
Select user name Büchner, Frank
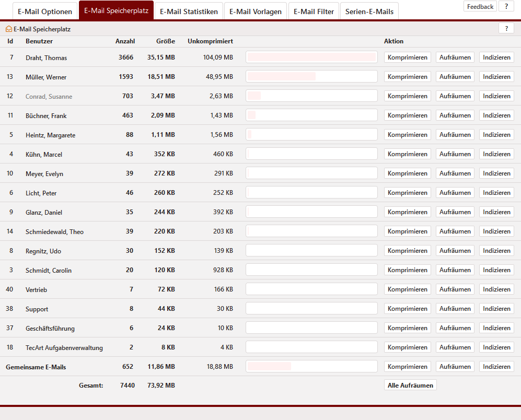pos(46,116)
